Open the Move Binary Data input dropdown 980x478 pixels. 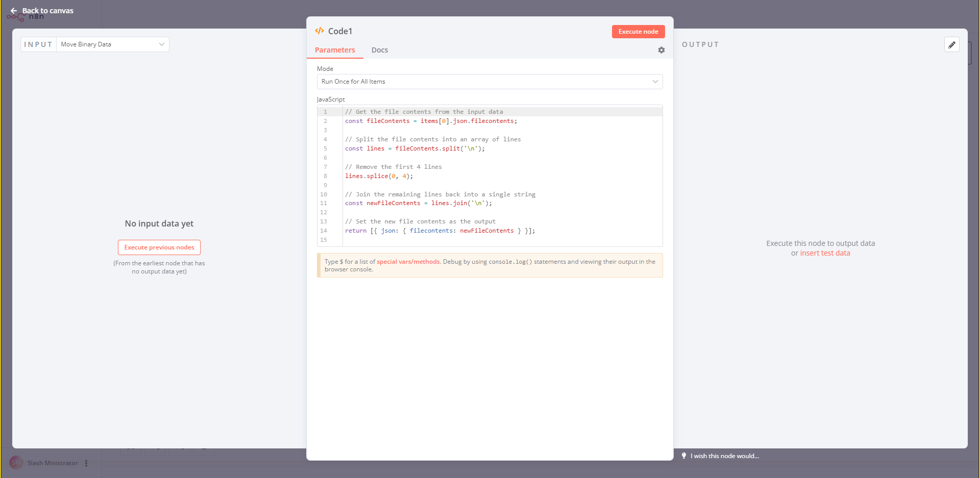point(113,44)
